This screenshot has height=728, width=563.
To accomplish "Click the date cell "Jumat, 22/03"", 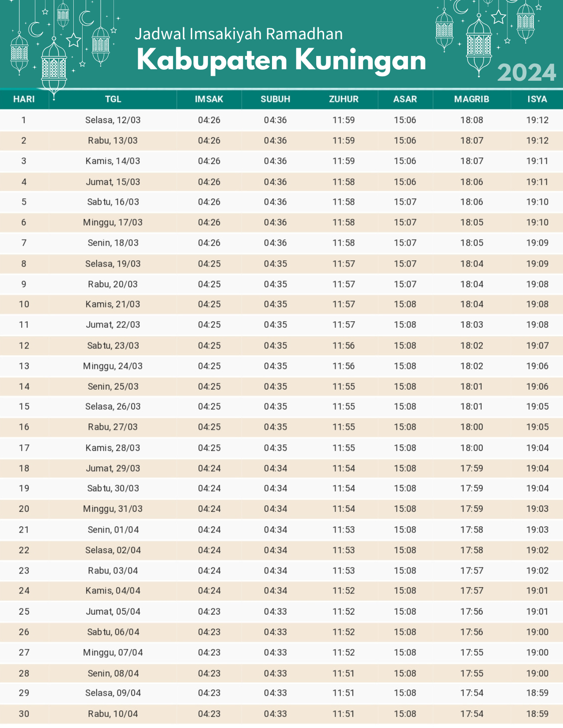I will tap(113, 325).
